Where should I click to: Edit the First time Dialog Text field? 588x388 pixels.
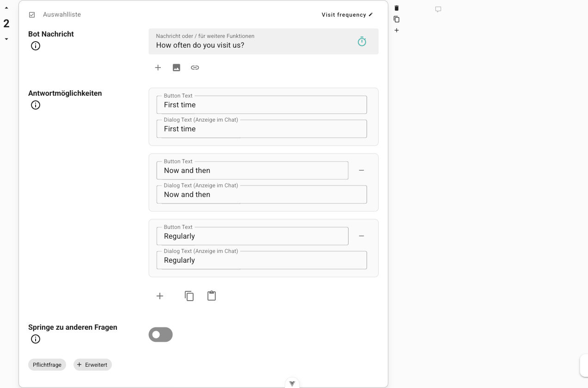coord(262,129)
